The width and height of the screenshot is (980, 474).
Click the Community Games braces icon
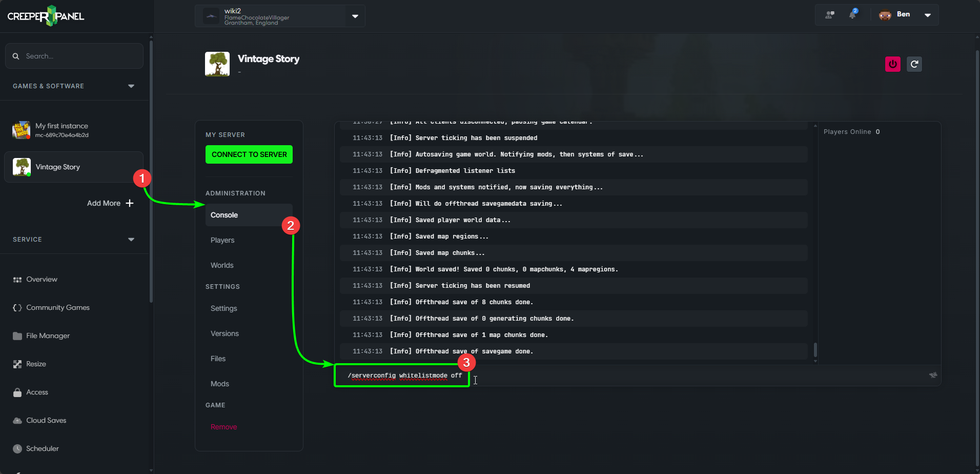click(x=17, y=308)
